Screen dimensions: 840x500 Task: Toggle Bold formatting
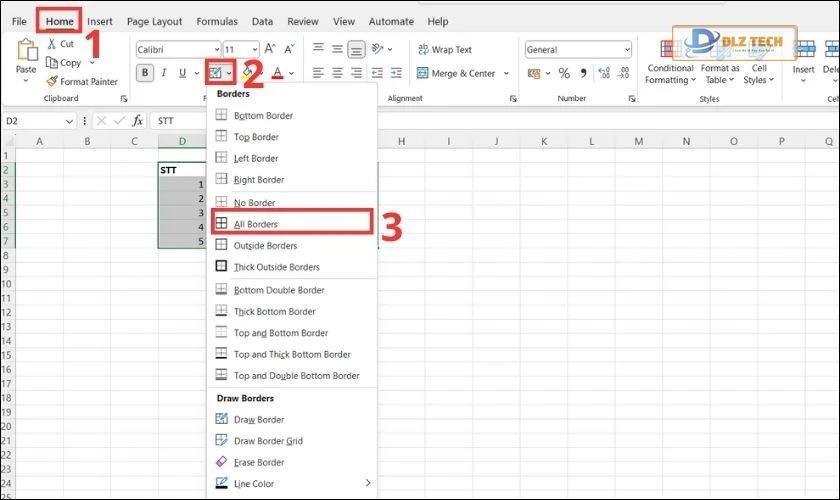click(x=145, y=73)
